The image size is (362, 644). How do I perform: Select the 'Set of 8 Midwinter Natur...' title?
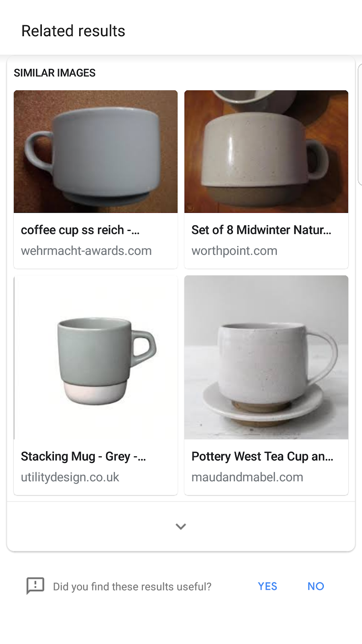[x=261, y=230]
